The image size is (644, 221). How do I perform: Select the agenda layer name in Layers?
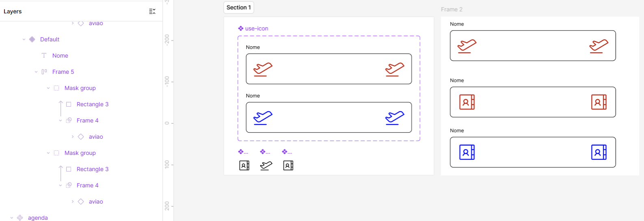38,218
